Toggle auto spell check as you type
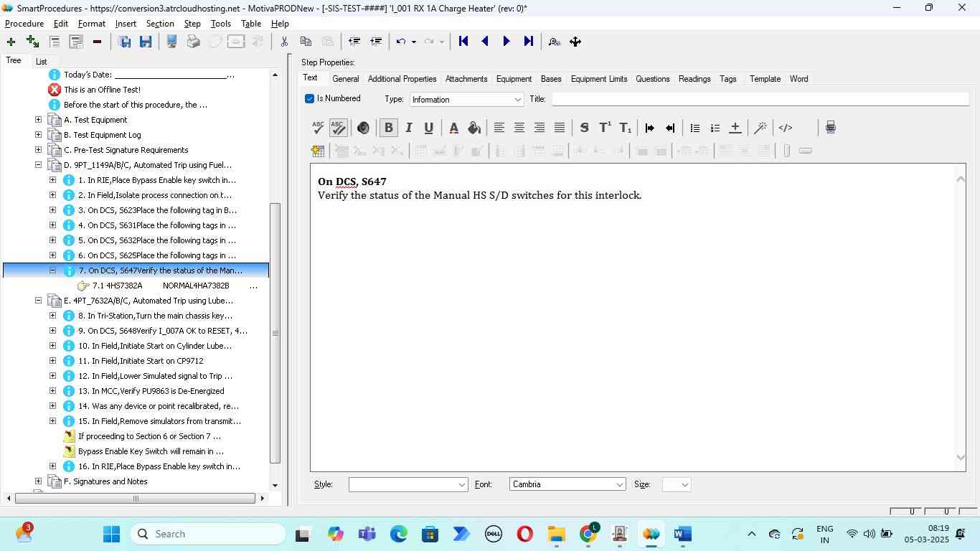The height and width of the screenshot is (551, 980). pos(338,128)
